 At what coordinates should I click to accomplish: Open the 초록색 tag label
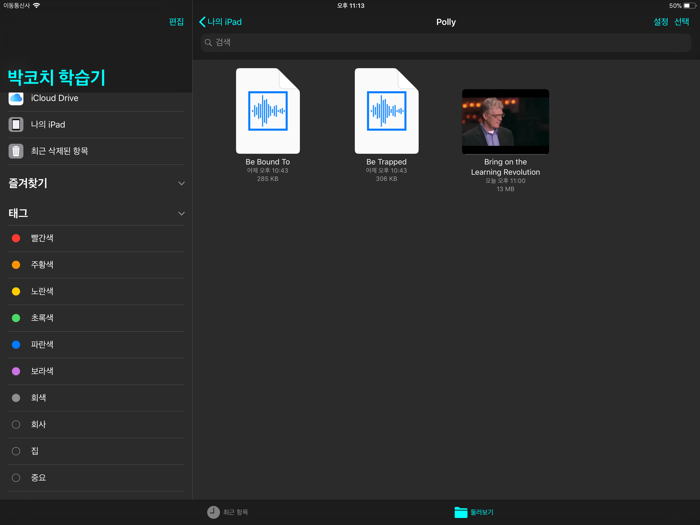pos(42,318)
